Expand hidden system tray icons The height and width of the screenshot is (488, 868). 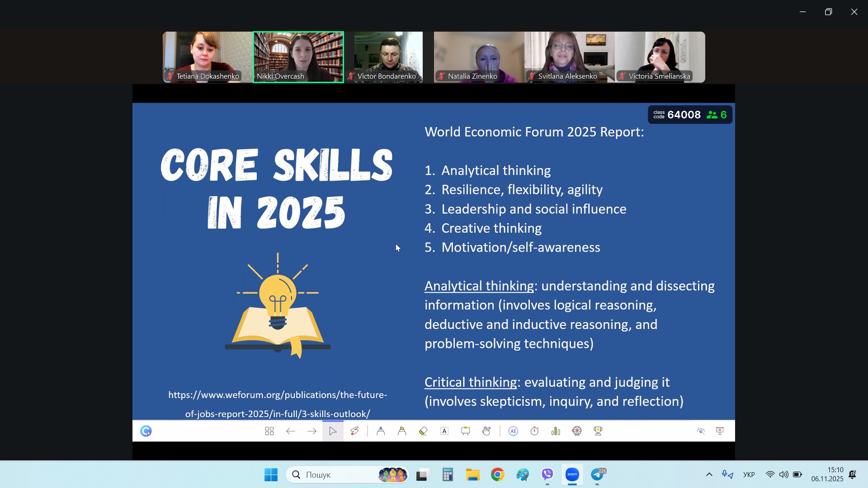coord(709,474)
